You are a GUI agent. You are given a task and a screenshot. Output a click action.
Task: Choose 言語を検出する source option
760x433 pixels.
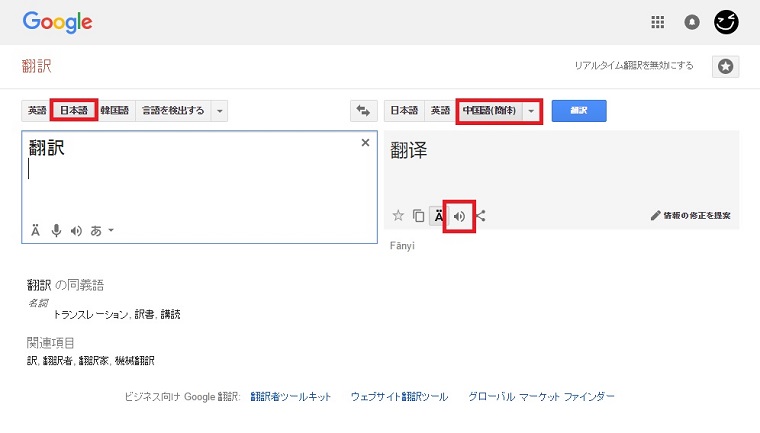pyautogui.click(x=173, y=111)
